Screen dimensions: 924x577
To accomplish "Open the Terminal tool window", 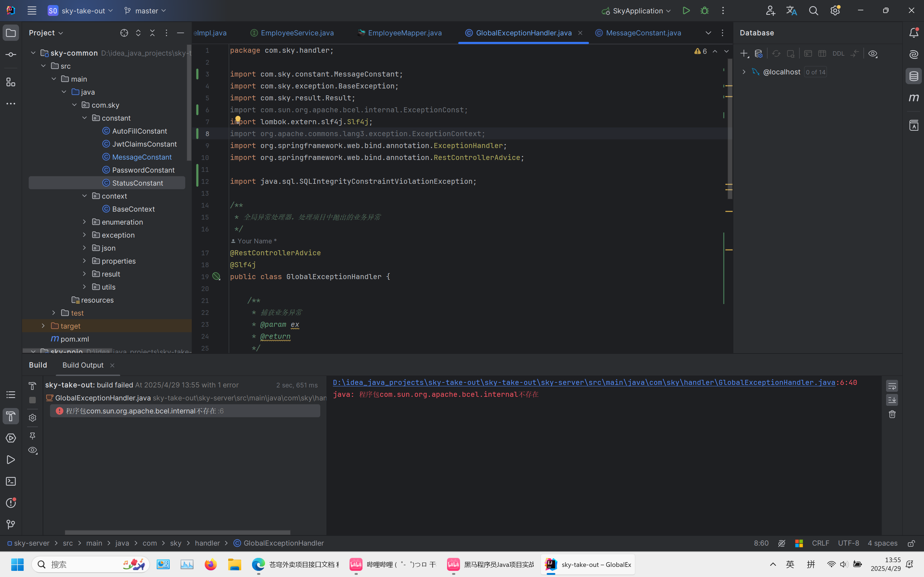I will click(11, 481).
